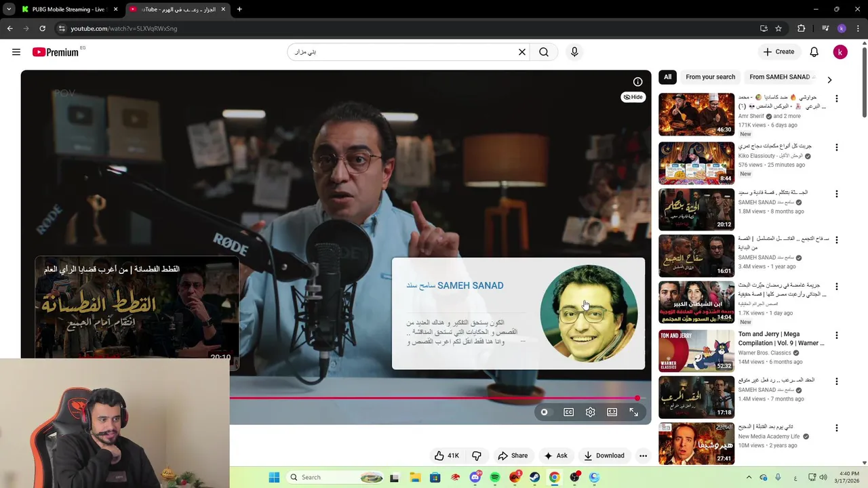Image resolution: width=868 pixels, height=488 pixels.
Task: Click the address bar URL
Action: pos(124,28)
